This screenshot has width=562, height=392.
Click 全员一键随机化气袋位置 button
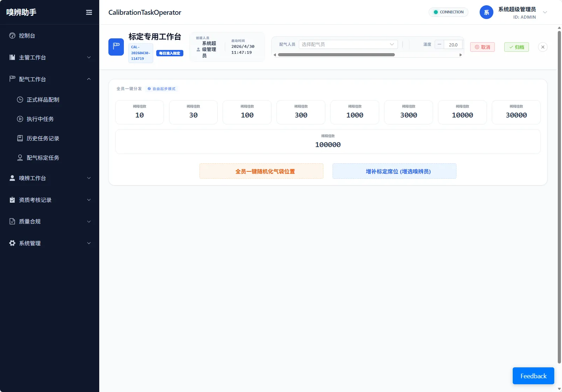click(x=261, y=171)
